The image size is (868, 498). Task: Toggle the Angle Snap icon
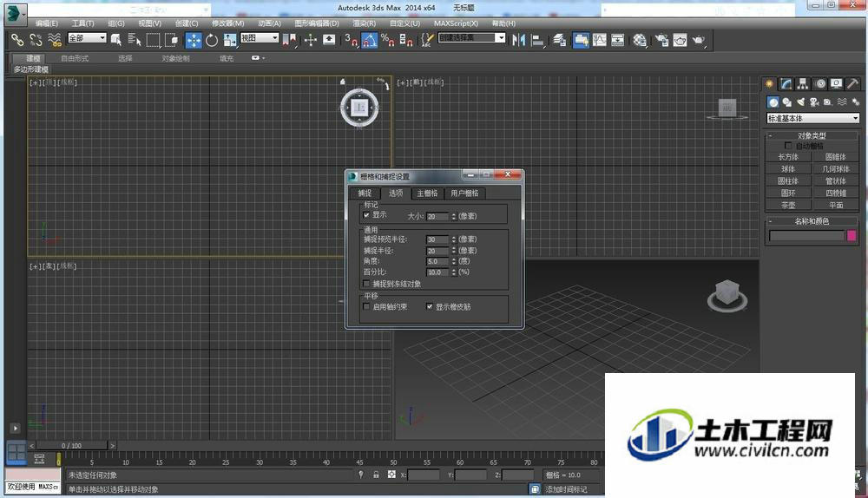point(369,40)
